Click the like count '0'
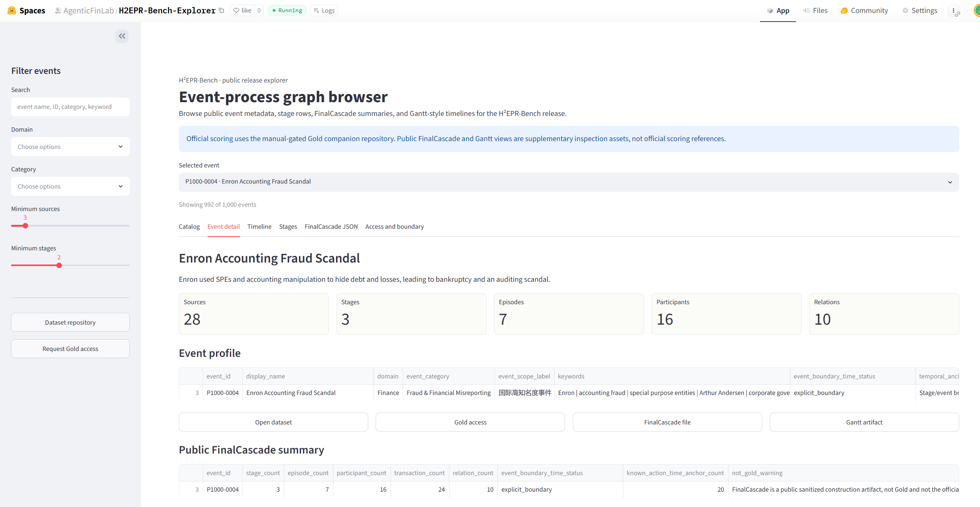Viewport: 980px width, 507px height. [x=259, y=11]
